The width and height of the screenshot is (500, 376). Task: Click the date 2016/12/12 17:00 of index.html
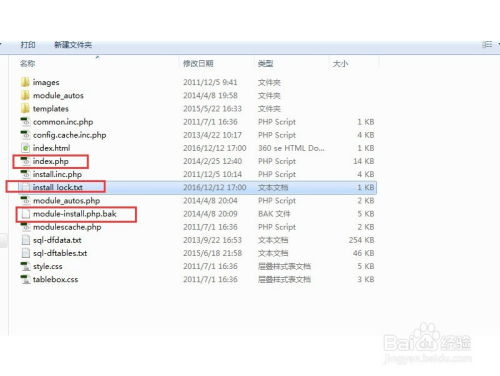click(x=215, y=148)
